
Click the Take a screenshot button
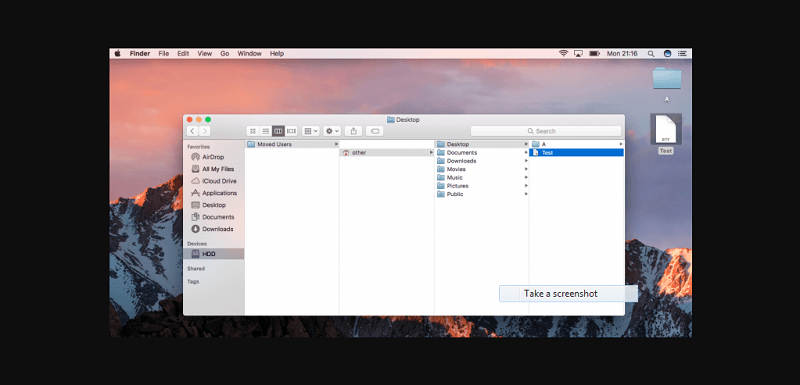(568, 294)
